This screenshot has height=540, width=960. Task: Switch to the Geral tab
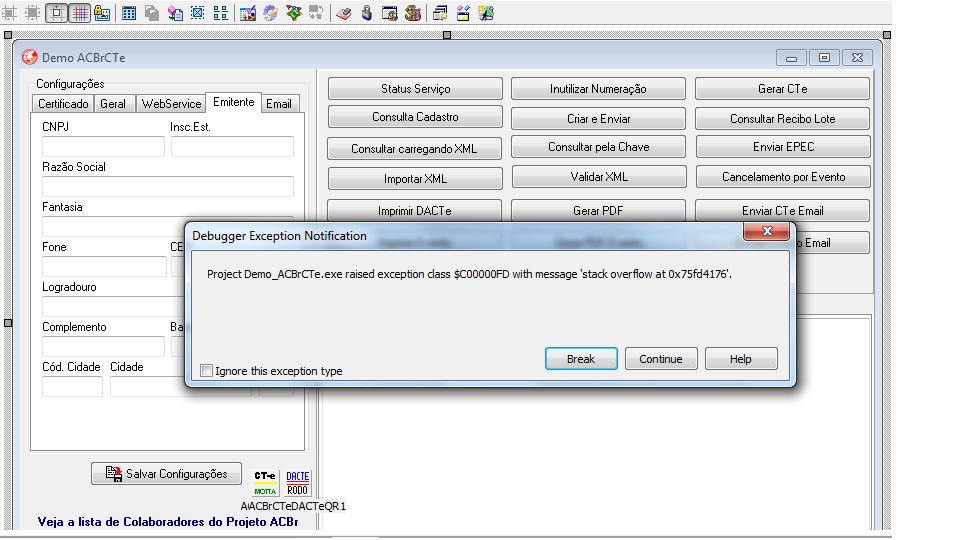point(113,104)
